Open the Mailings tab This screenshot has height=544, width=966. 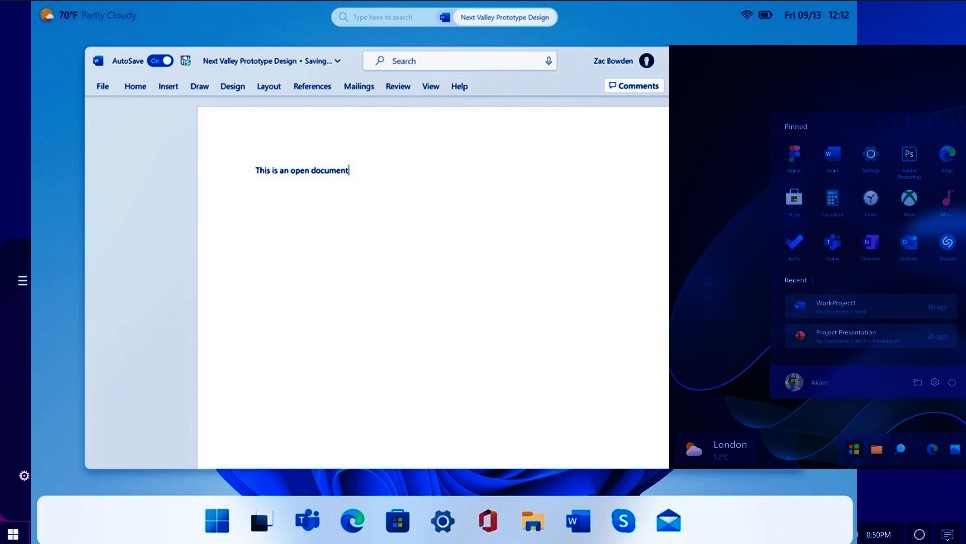click(358, 86)
